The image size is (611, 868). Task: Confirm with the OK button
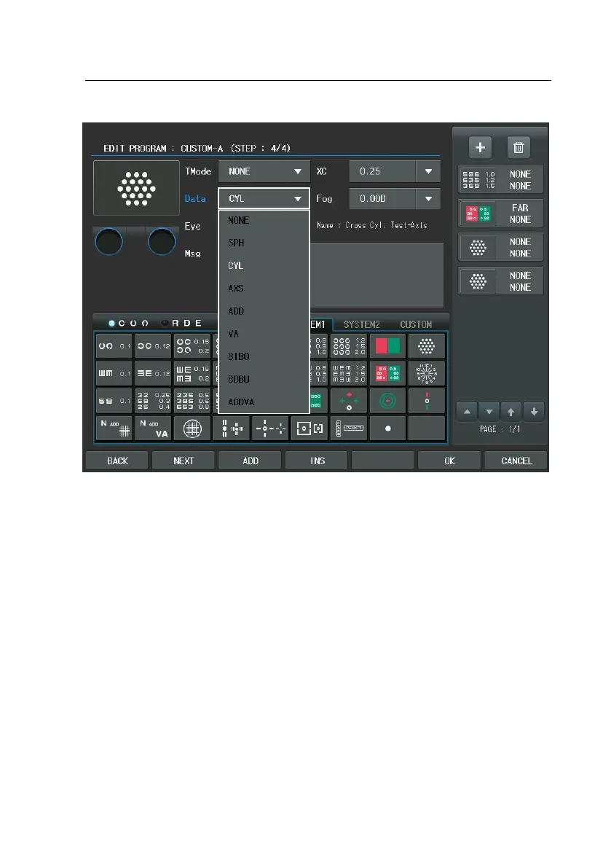(449, 461)
